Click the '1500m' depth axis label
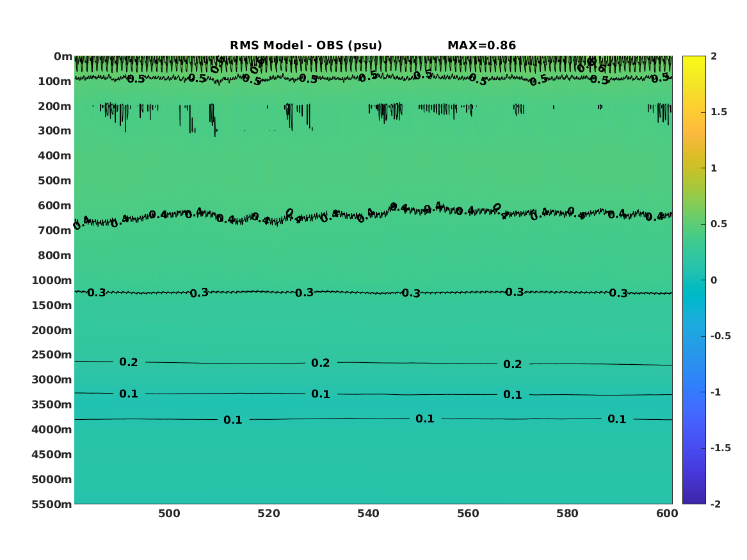Image resolution: width=747 pixels, height=560 pixels. coord(52,305)
